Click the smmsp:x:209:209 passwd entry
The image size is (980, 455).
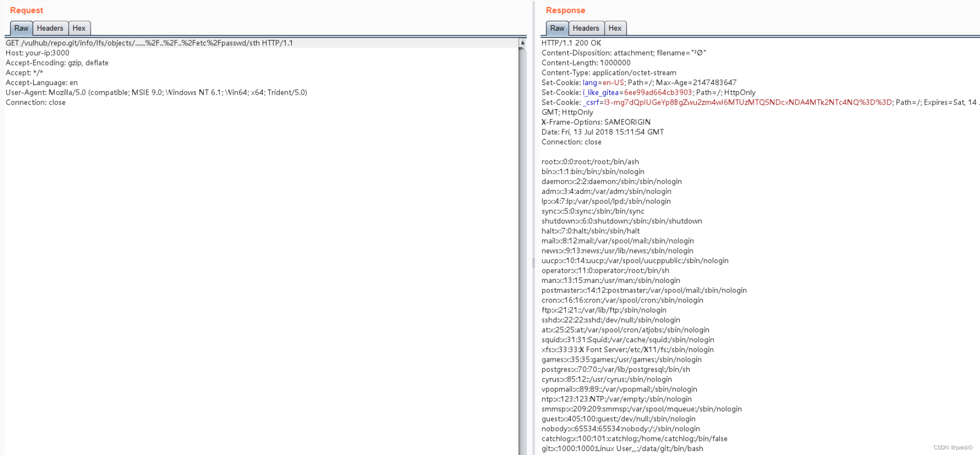click(642, 409)
